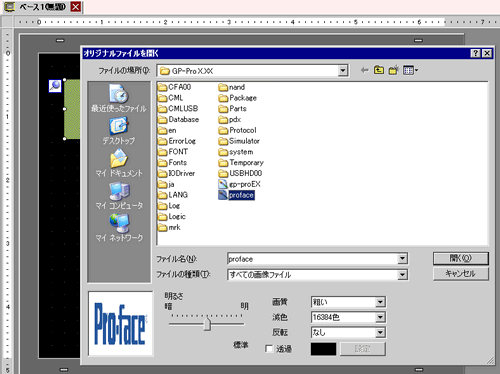Open マイ ドキュメント shortcut

(x=119, y=163)
